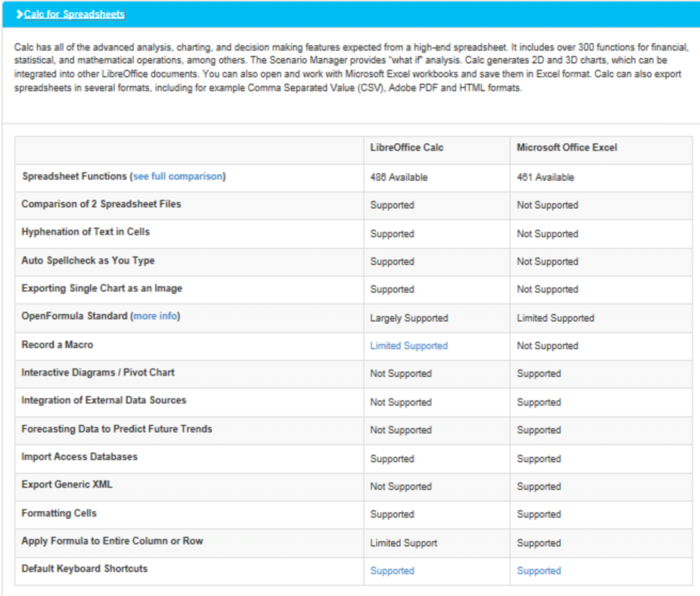The width and height of the screenshot is (700, 596).
Task: Select the Hyphenation of Text in Cells row
Action: (x=354, y=234)
